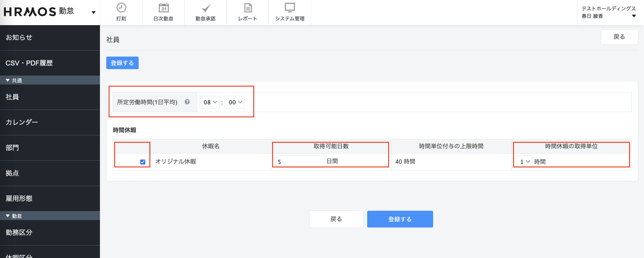Open カレンダー in the sidebar
The image size is (644, 258).
tap(22, 122)
